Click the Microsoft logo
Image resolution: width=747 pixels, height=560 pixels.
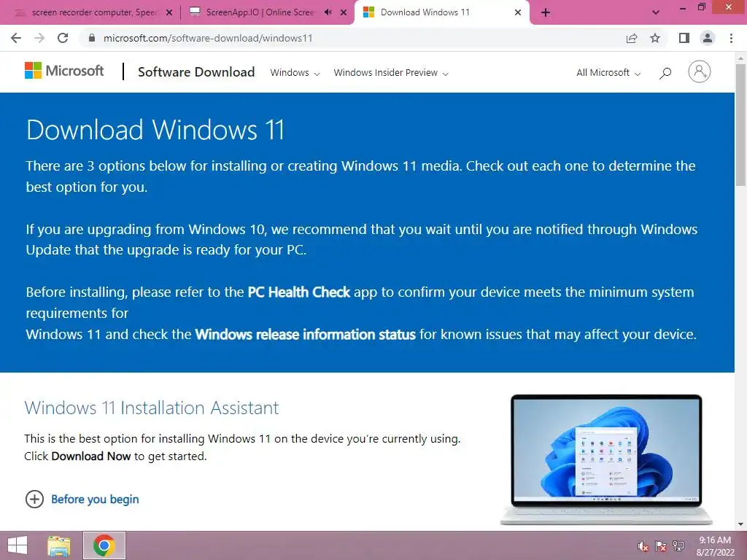(x=64, y=71)
